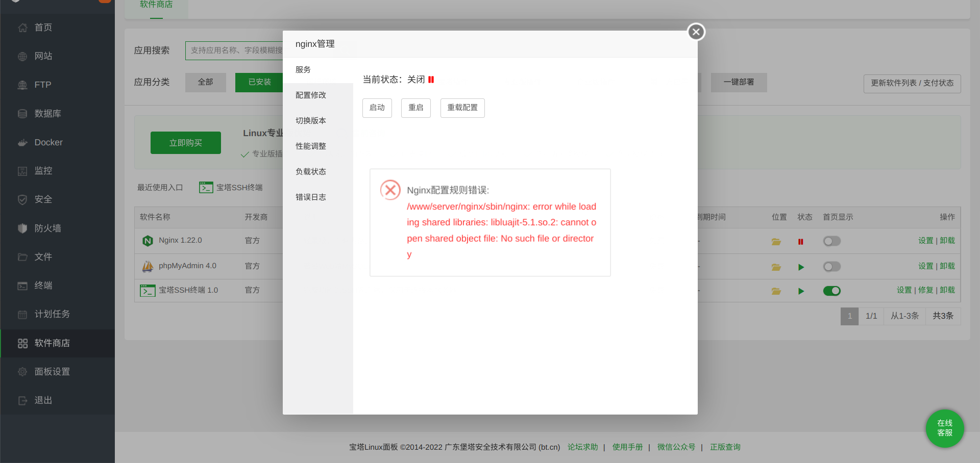This screenshot has width=980, height=463.
Task: Click the Nginx 1.22.0 logo icon
Action: coord(148,241)
